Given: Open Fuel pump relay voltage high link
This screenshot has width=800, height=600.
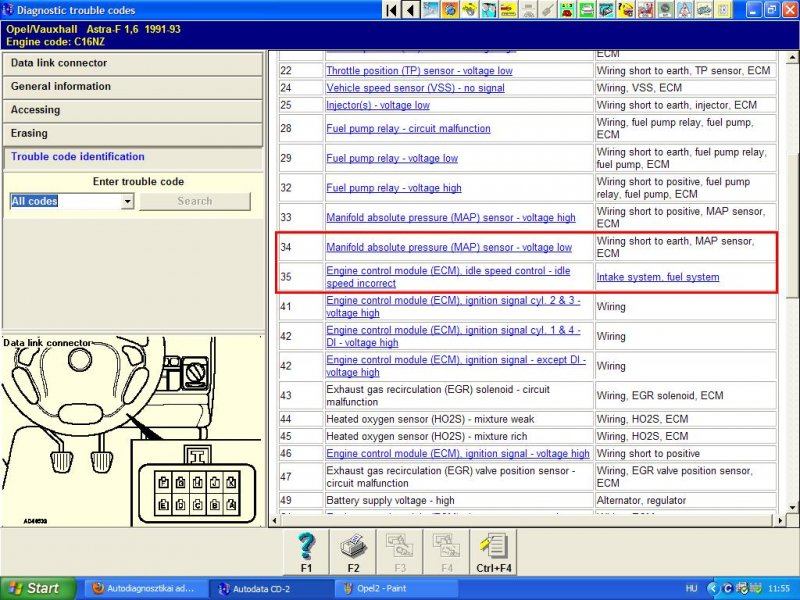Looking at the screenshot, I should (x=394, y=188).
